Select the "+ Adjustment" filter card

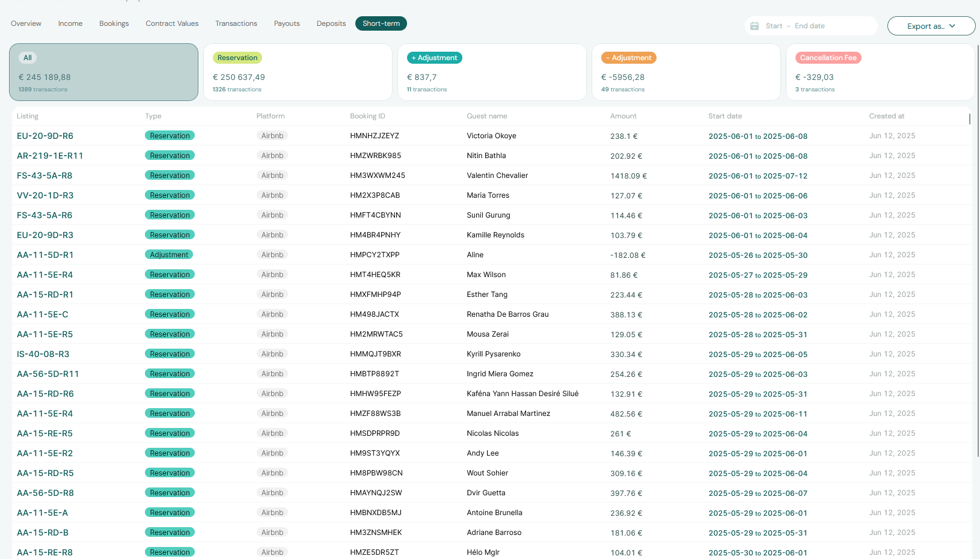point(492,72)
